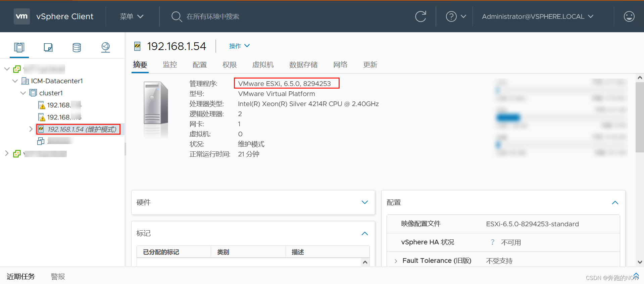
Task: Click the smiley feedback icon
Action: tap(629, 16)
